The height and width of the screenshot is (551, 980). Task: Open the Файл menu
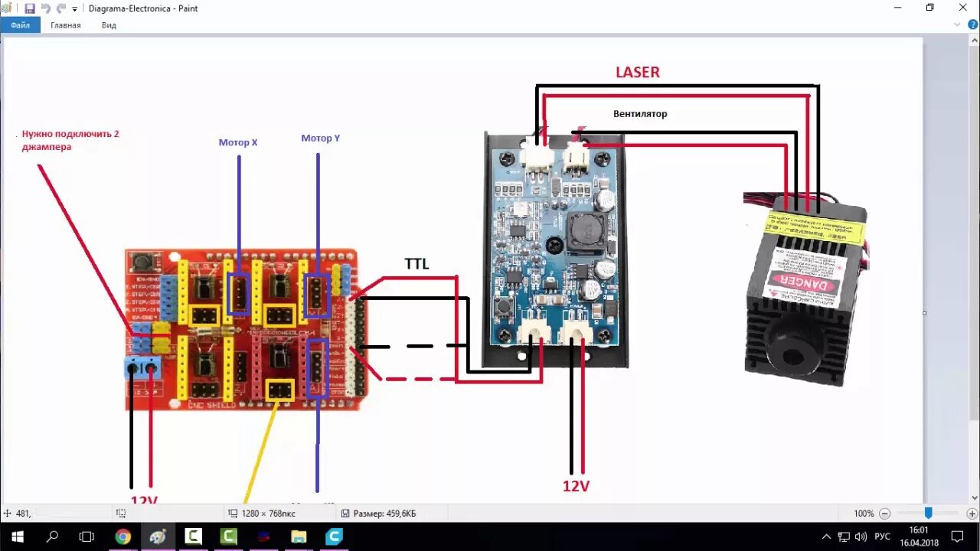click(21, 25)
